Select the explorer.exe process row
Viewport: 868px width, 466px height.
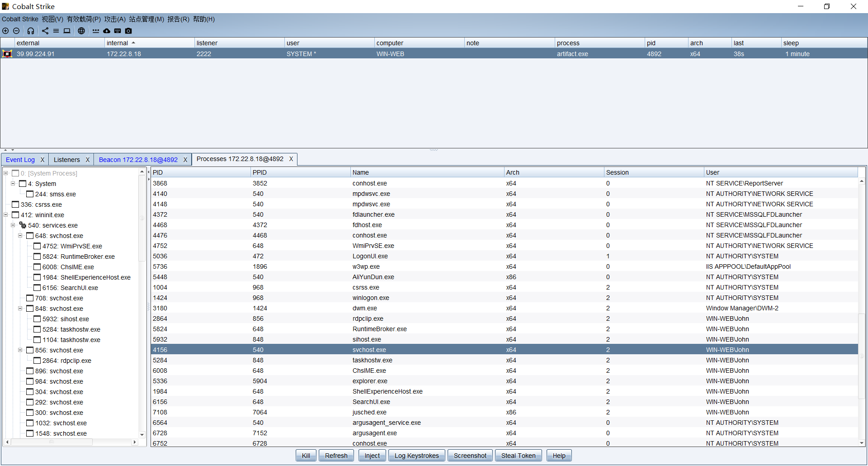(370, 381)
